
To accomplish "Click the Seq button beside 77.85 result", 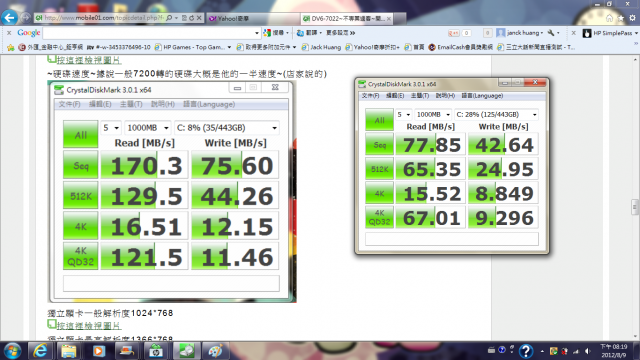I will (x=380, y=144).
